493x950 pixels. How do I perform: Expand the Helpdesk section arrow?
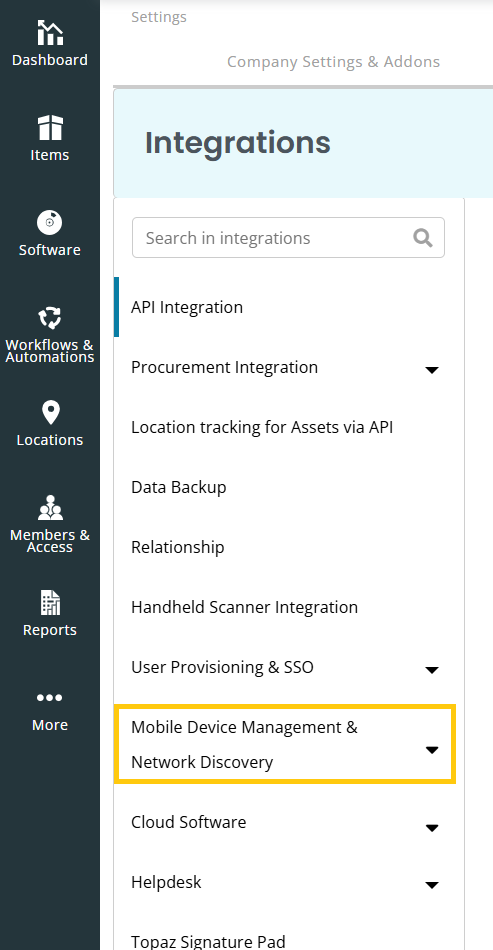[x=432, y=885]
